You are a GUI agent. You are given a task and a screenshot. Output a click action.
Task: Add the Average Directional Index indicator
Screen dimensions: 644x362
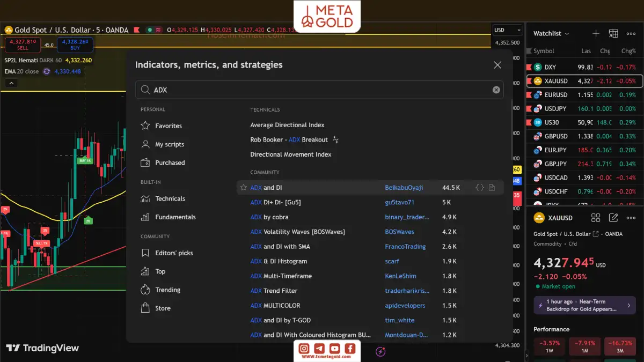pyautogui.click(x=288, y=125)
